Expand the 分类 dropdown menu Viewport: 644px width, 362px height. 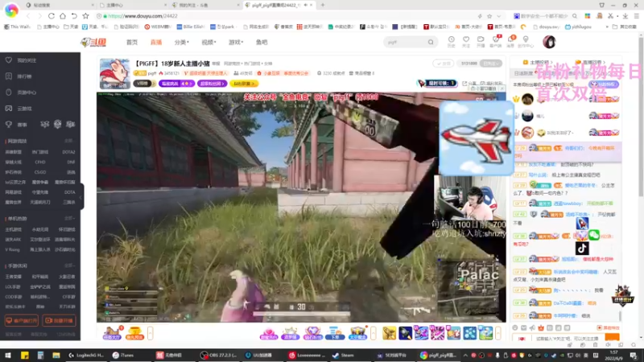[181, 43]
